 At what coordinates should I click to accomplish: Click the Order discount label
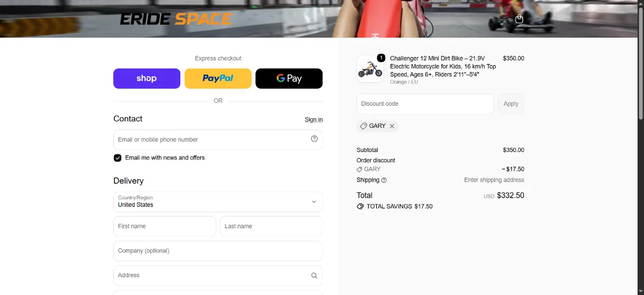[376, 160]
